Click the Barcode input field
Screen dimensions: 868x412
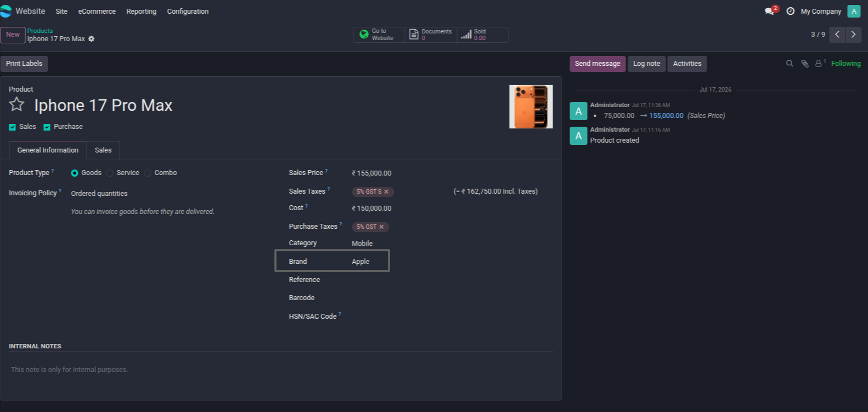point(452,298)
